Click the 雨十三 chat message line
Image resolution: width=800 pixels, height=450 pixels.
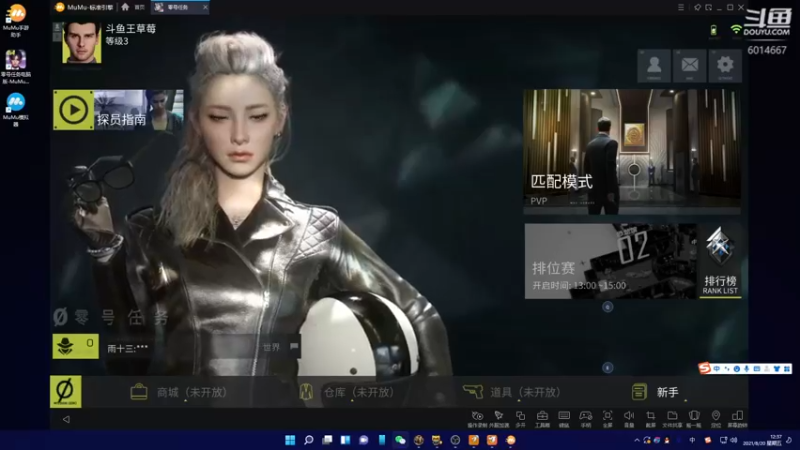point(128,348)
